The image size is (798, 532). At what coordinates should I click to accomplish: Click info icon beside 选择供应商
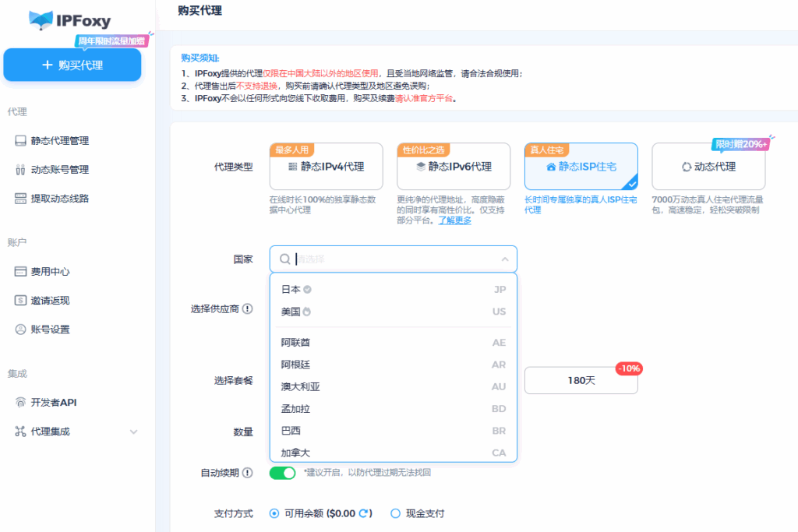pos(247,309)
